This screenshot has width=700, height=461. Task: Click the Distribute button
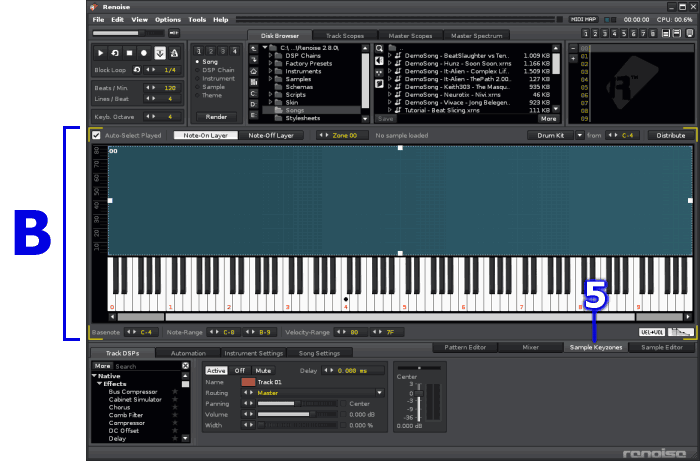[671, 135]
